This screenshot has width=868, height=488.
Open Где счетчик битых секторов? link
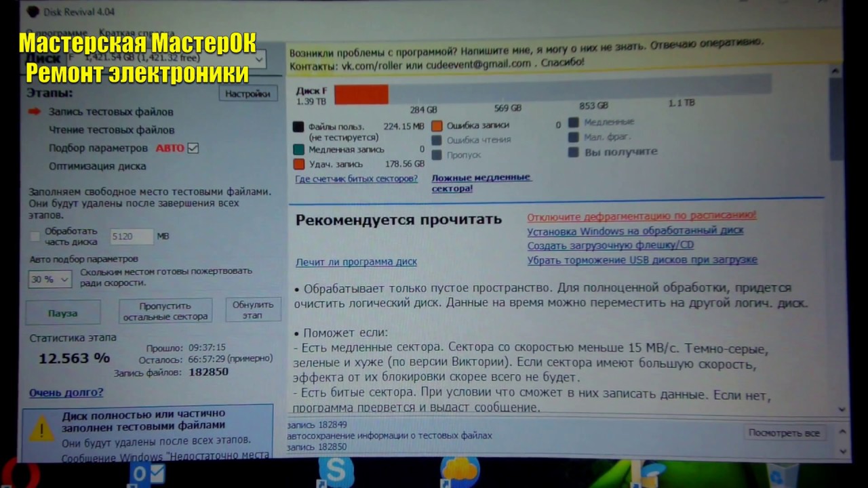356,179
